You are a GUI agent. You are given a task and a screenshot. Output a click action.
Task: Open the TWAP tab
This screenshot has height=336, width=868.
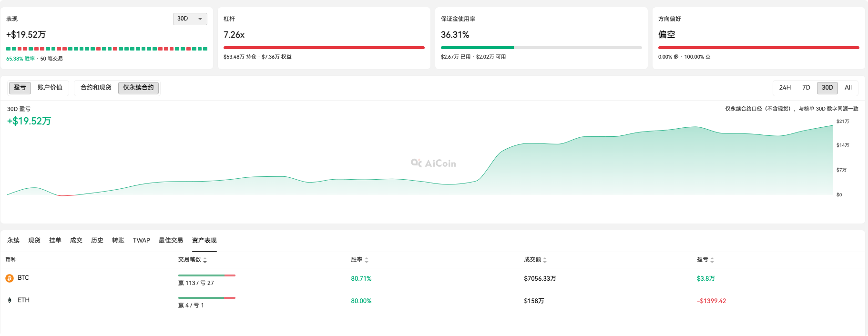coord(142,240)
